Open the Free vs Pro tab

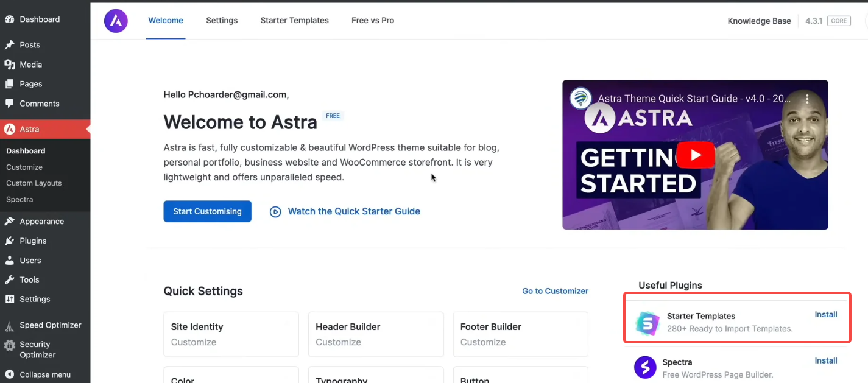(x=372, y=21)
